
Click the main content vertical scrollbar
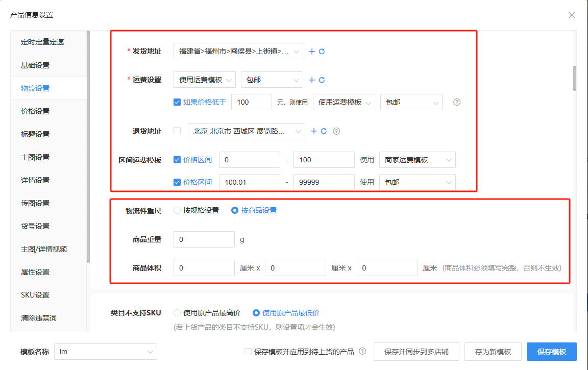click(x=575, y=79)
